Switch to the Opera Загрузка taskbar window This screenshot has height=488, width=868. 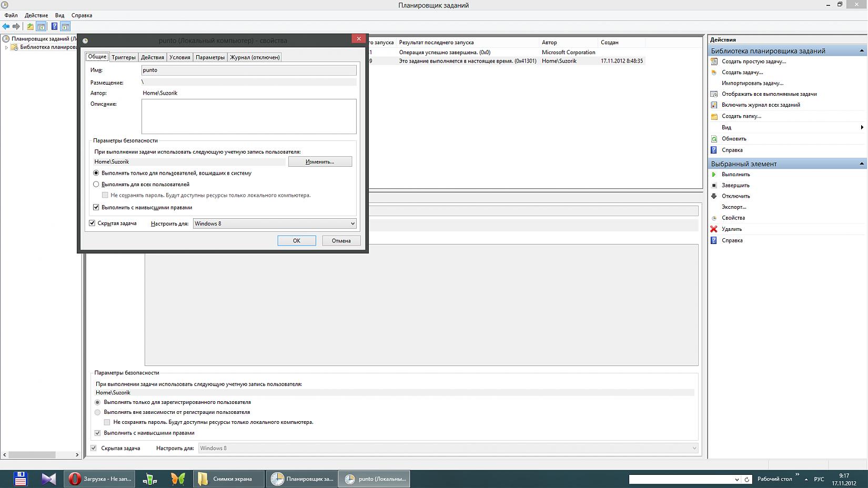[100, 479]
